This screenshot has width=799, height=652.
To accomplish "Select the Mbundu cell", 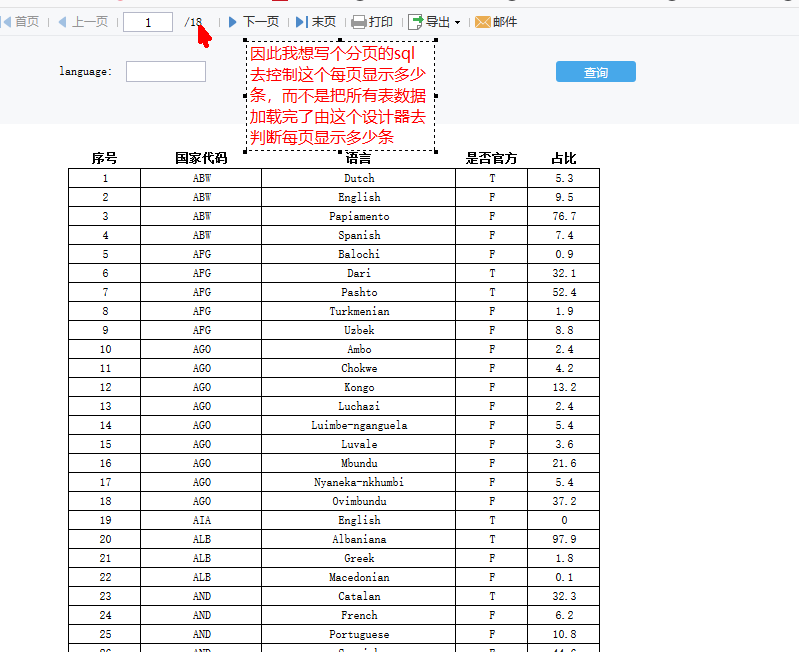I will (359, 464).
